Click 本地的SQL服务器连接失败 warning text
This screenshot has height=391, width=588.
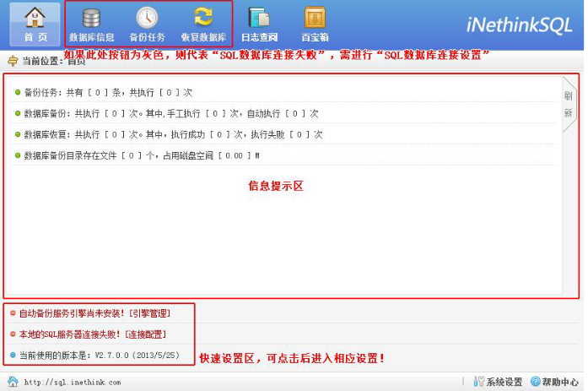click(70, 334)
